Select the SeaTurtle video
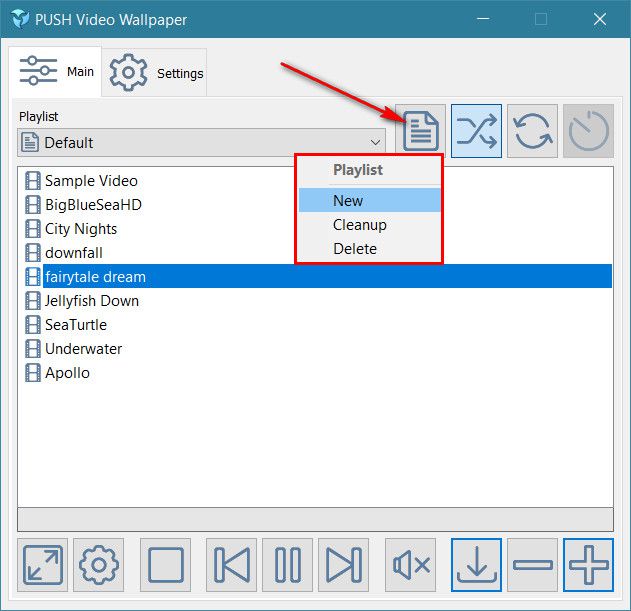631x611 pixels. point(76,325)
